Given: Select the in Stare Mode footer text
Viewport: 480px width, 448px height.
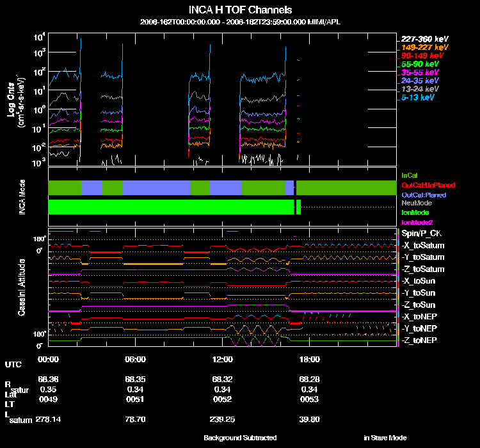Looking at the screenshot, I should pos(385,438).
